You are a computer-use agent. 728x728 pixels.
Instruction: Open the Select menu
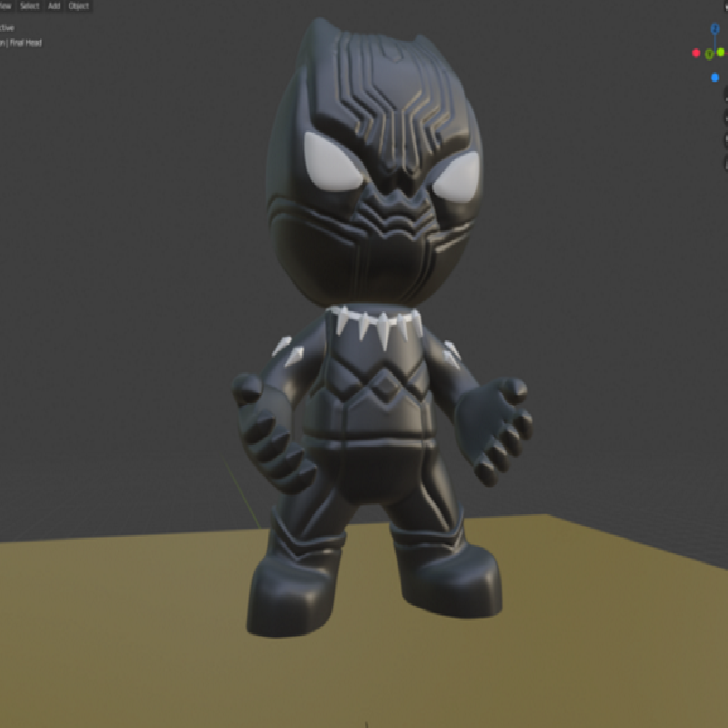[x=30, y=6]
